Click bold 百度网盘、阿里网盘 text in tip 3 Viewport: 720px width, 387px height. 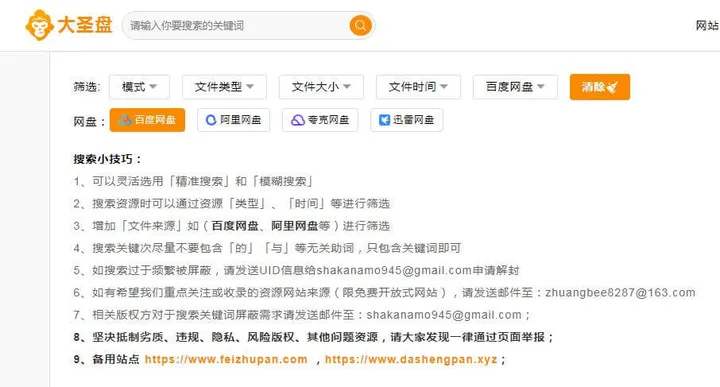[x=264, y=226]
